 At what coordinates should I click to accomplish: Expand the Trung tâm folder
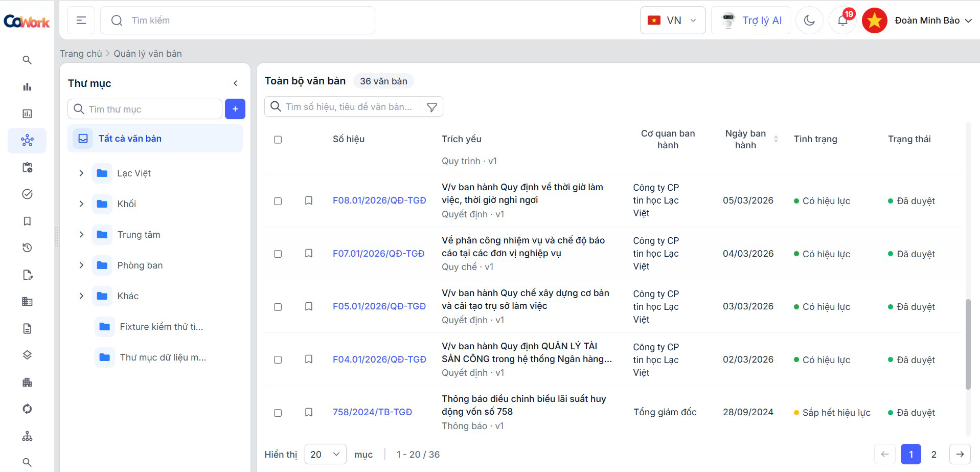coord(81,235)
